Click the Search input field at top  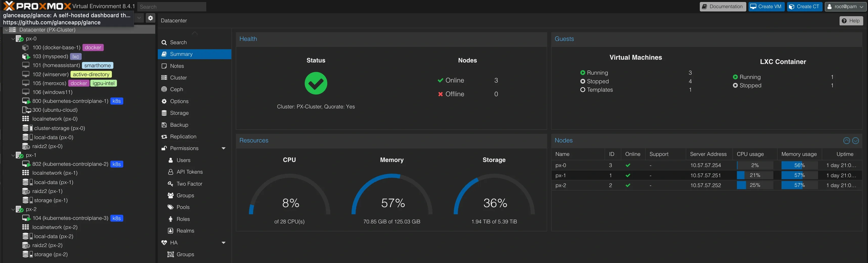tap(172, 6)
